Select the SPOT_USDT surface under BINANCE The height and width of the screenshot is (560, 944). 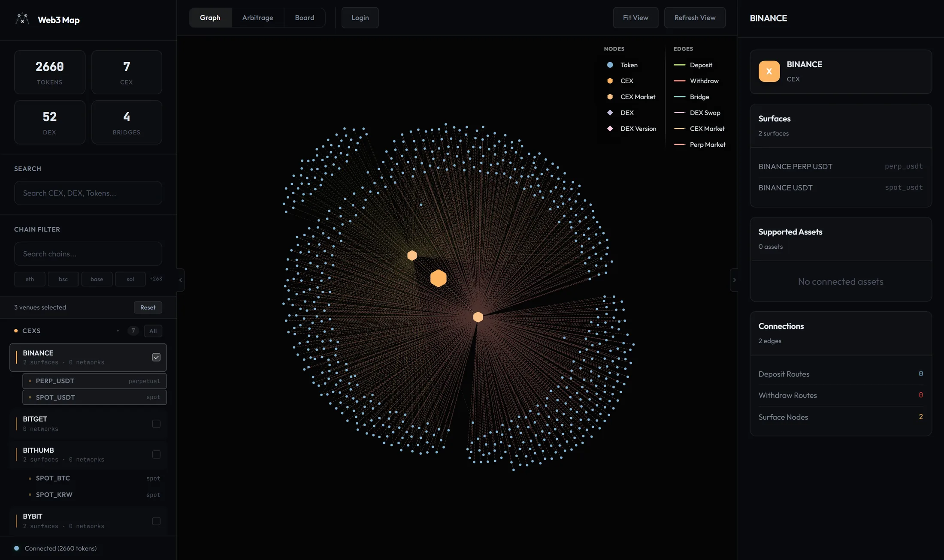[x=94, y=397]
